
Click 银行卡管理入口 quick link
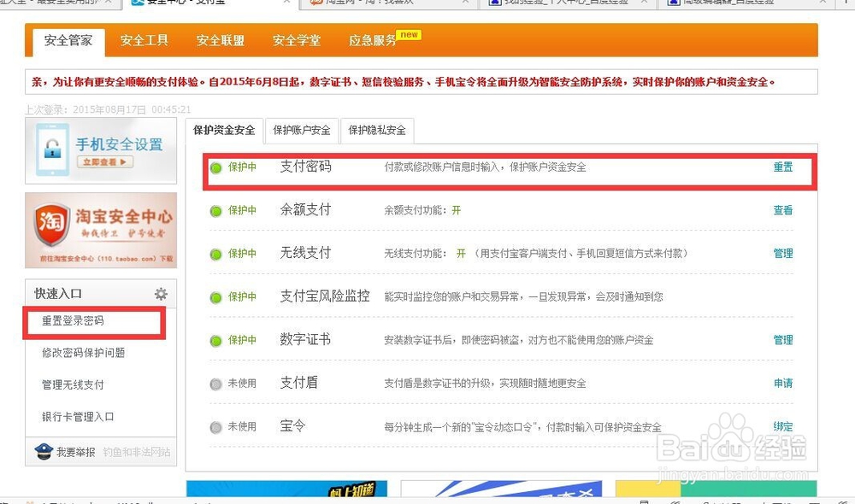tap(78, 417)
